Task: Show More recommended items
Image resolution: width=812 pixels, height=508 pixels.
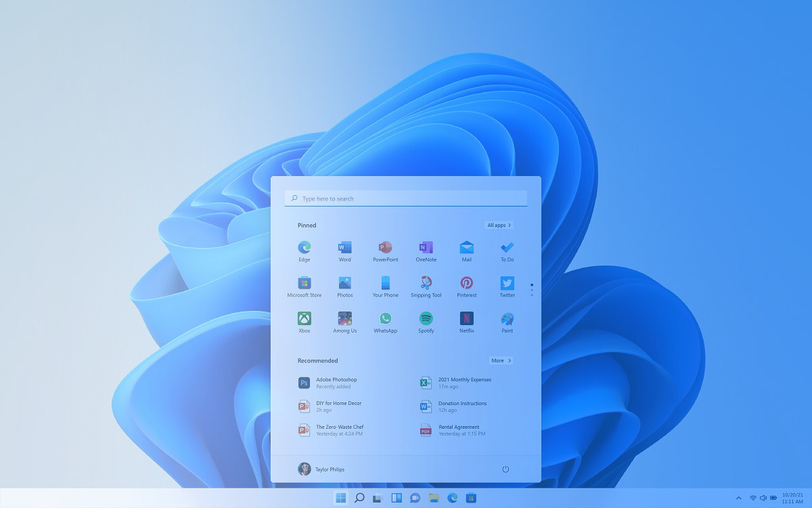Action: (501, 360)
